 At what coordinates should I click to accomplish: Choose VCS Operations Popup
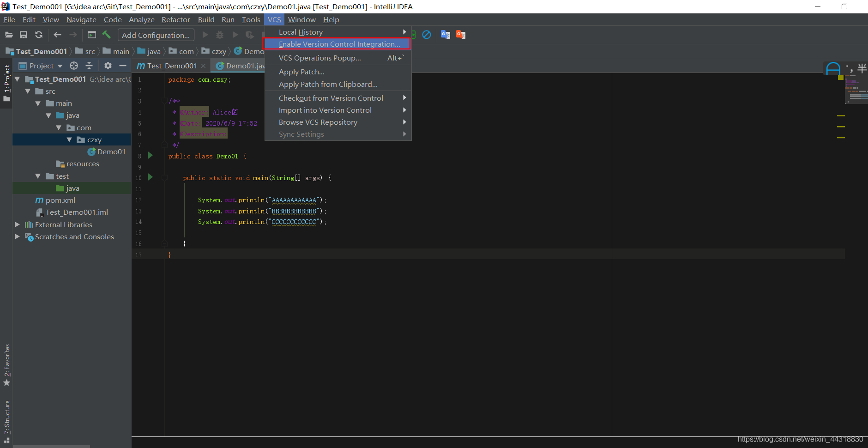tap(338, 58)
